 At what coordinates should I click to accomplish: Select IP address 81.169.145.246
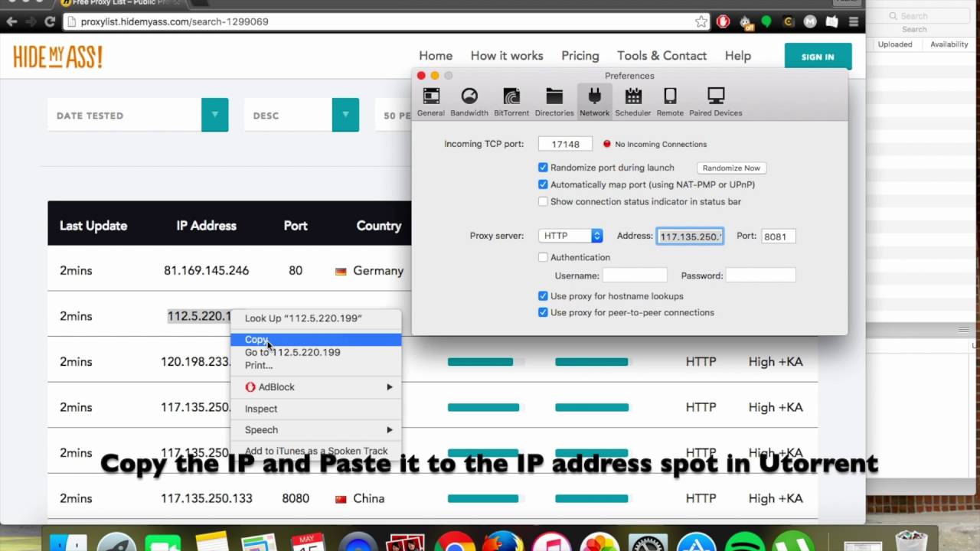tap(206, 271)
